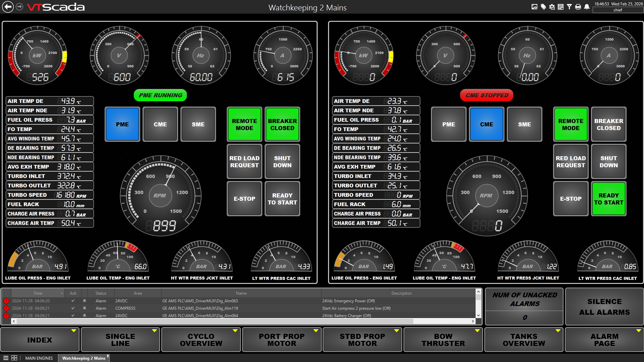This screenshot has height=362, width=644.
Task: Click the ack checkmark on Dig_Alm064 row
Action: 73,315
